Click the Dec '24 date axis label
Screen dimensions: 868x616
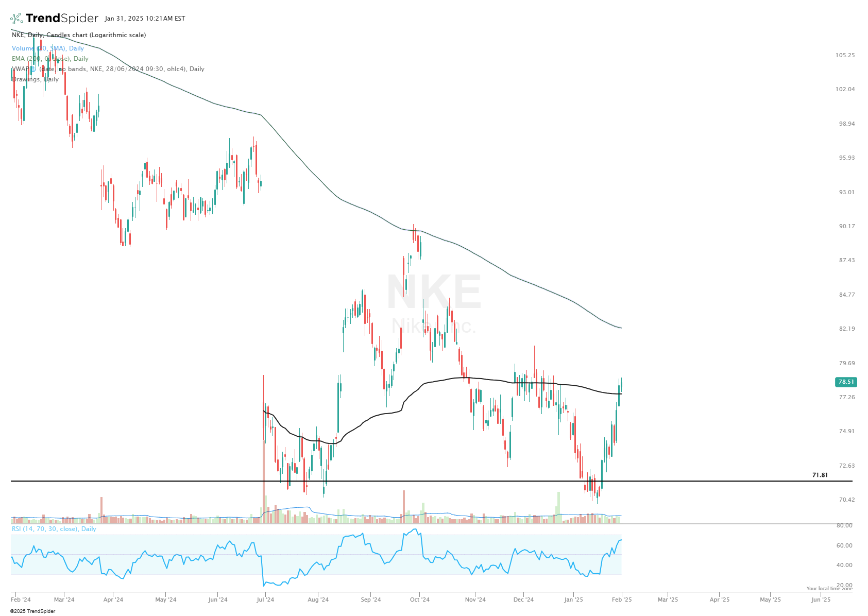(x=524, y=600)
